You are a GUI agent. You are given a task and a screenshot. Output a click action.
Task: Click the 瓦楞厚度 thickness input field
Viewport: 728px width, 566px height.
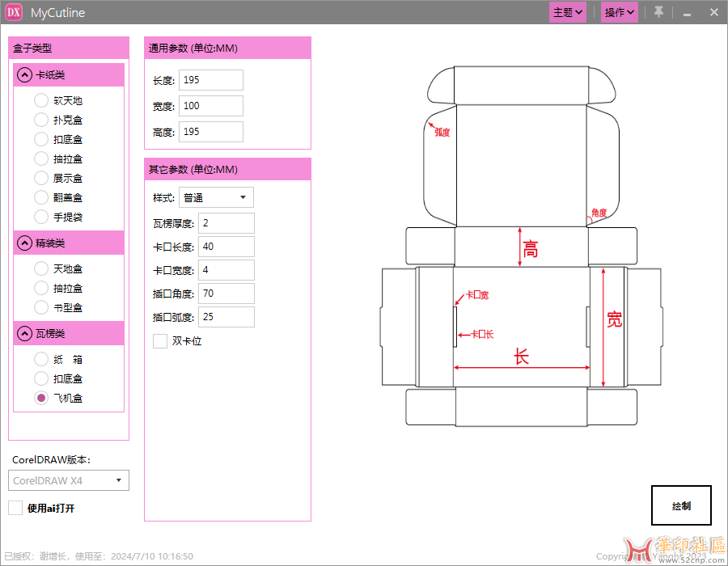point(226,223)
